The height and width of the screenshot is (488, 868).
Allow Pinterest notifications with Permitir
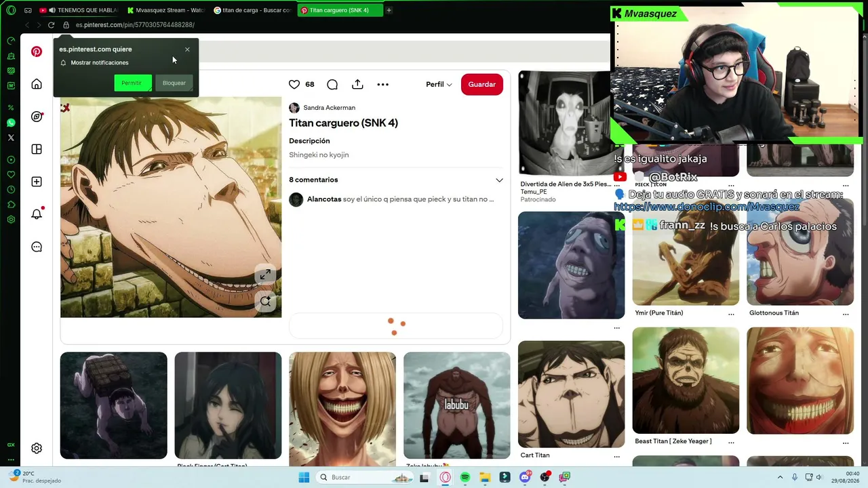pyautogui.click(x=132, y=83)
